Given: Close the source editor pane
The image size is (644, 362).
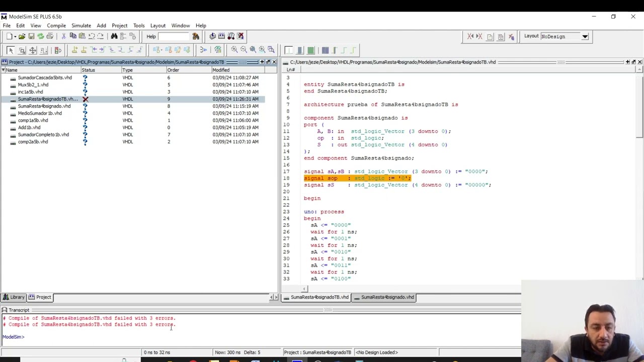Looking at the screenshot, I should tap(639, 62).
